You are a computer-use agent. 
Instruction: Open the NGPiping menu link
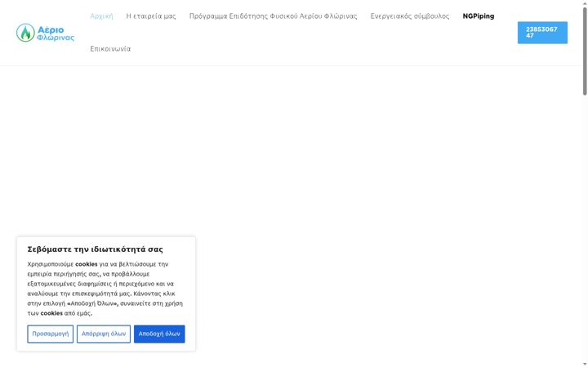coord(478,16)
